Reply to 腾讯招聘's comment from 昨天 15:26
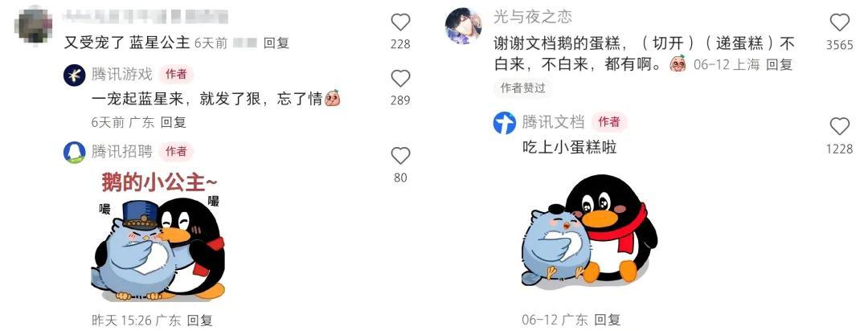The width and height of the screenshot is (868, 331). pos(200,320)
